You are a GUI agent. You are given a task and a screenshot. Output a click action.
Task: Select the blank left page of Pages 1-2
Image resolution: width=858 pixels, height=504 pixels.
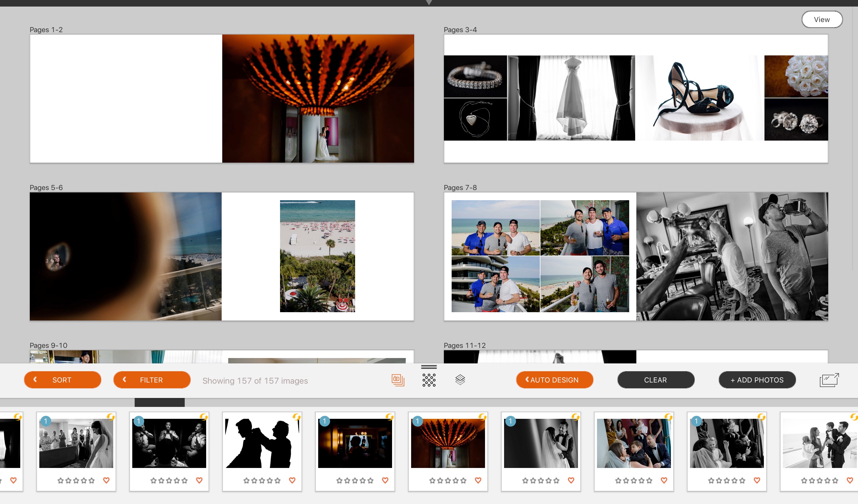[126, 98]
